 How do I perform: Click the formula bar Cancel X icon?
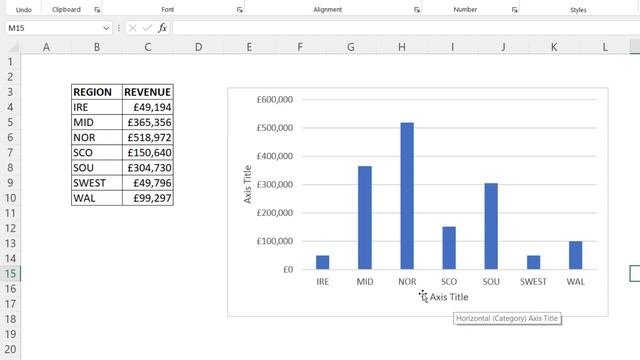click(133, 28)
